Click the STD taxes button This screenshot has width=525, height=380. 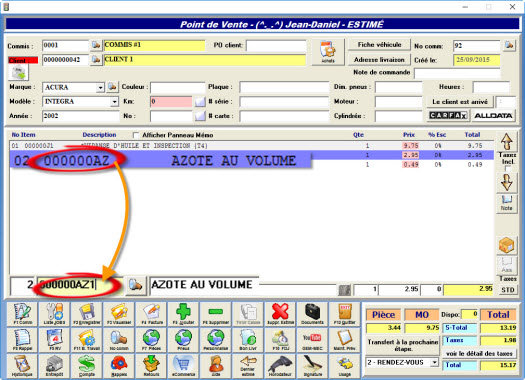(x=508, y=290)
